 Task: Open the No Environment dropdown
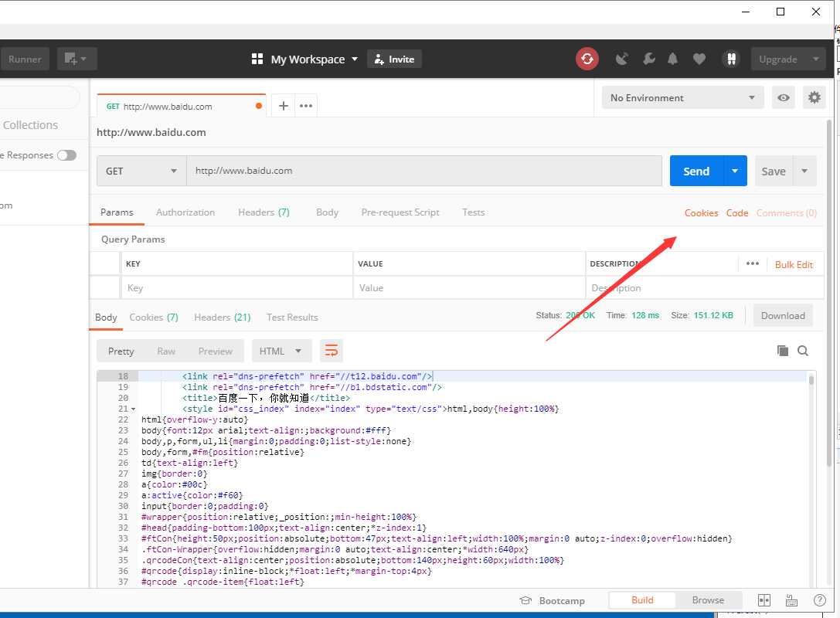pyautogui.click(x=682, y=98)
